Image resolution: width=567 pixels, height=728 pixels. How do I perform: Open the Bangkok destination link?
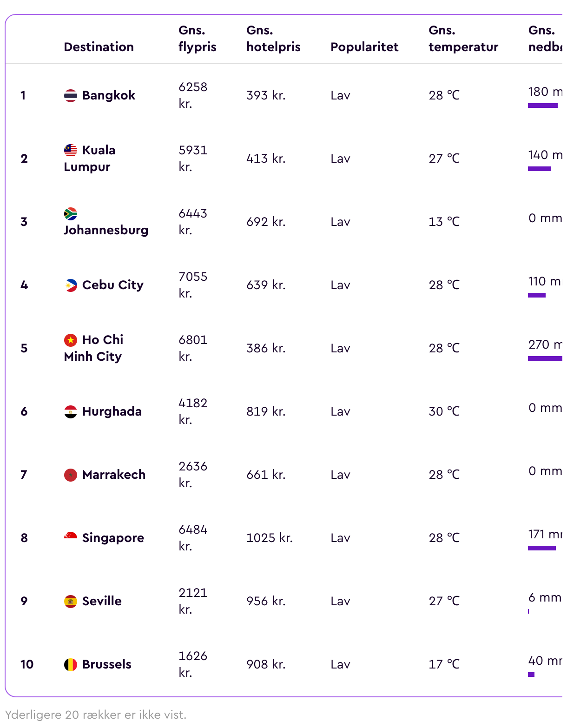(109, 95)
